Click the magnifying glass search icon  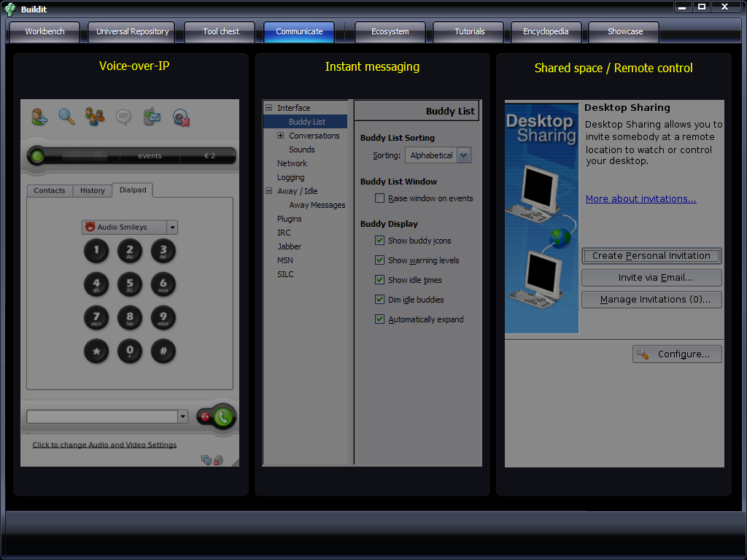(66, 117)
